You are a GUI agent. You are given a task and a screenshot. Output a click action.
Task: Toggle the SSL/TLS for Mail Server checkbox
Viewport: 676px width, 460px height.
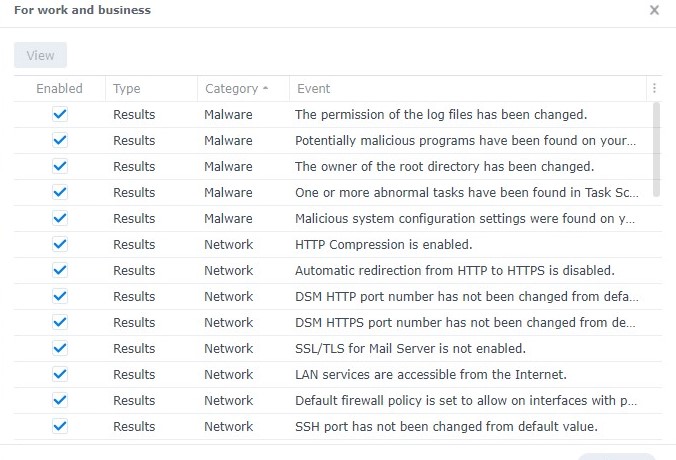pos(60,348)
